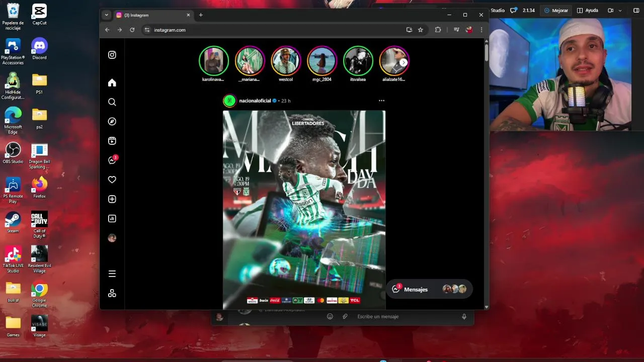Open the profile avatar in the sidebar

112,238
